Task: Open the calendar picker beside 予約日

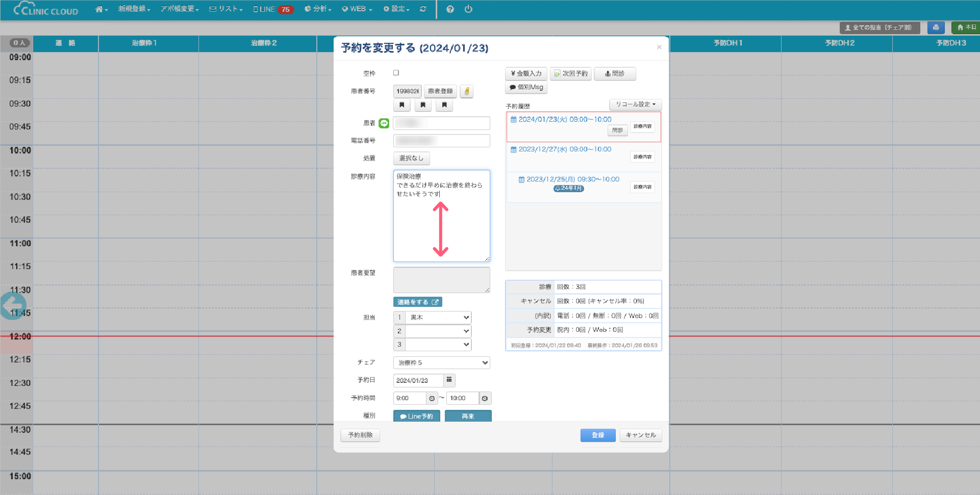Action: click(449, 380)
